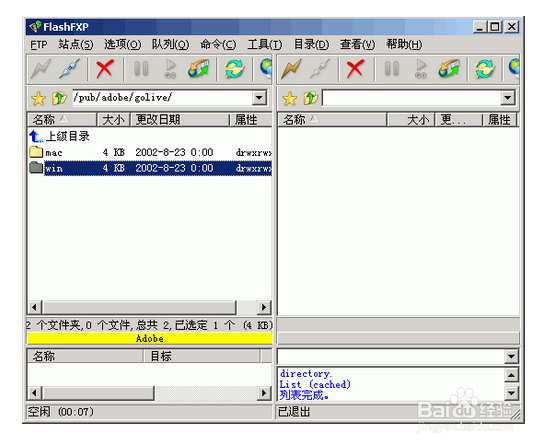The image size is (544, 446).
Task: Click the mac row size 4 KB
Action: click(x=113, y=152)
